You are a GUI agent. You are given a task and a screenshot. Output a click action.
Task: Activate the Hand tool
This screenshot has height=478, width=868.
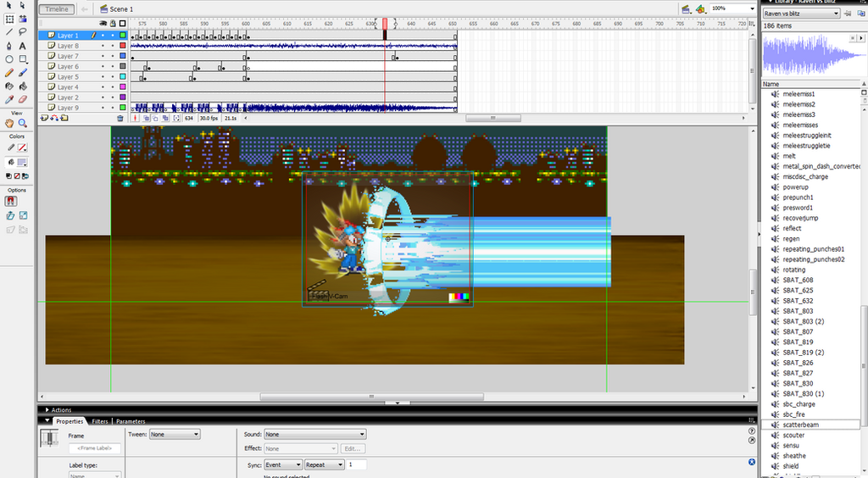8,123
